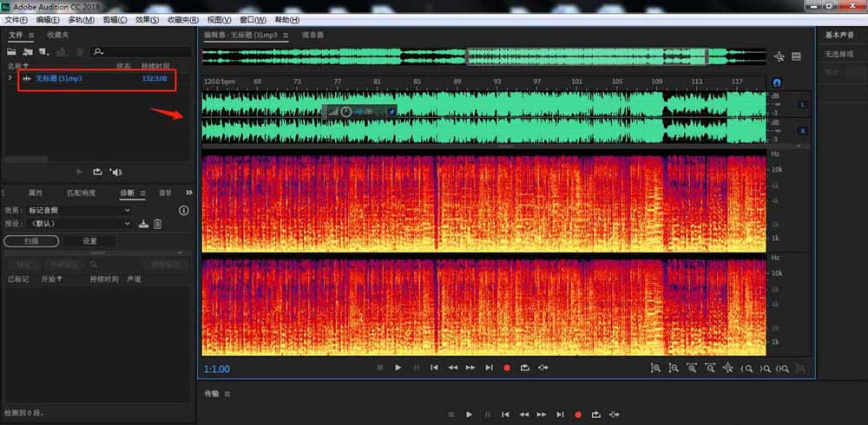Click the 设置 button
This screenshot has height=425, width=868.
tap(89, 241)
